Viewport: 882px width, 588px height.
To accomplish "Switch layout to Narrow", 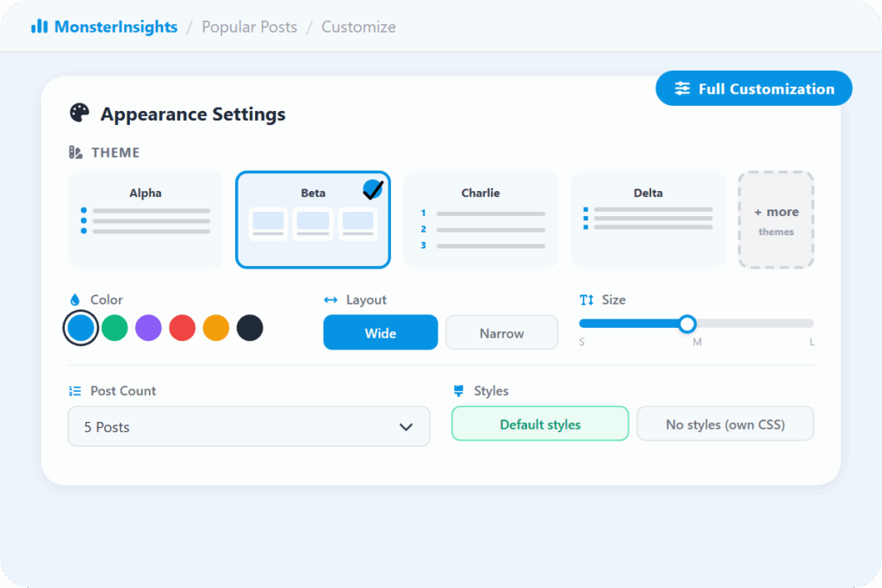I will click(x=501, y=332).
